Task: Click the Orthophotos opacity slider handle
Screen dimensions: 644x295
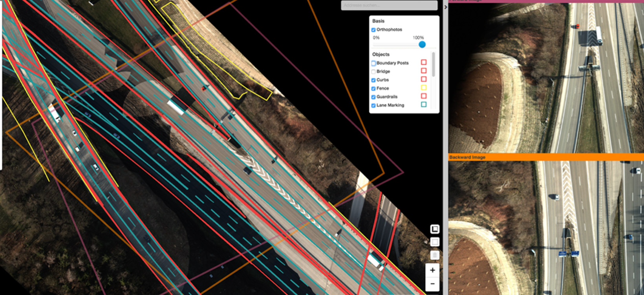Action: click(x=422, y=44)
